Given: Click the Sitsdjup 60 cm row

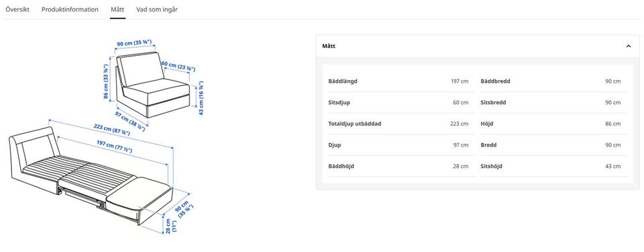Looking at the screenshot, I should click(398, 103).
